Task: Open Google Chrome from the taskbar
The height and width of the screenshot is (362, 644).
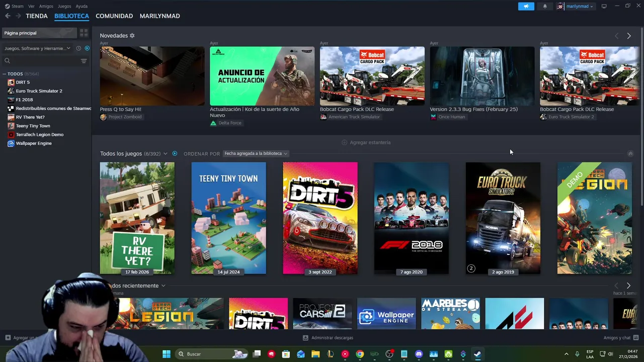Action: tap(360, 354)
